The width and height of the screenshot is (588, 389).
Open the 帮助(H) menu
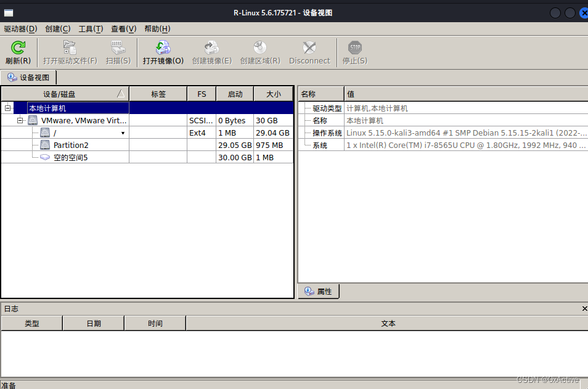pyautogui.click(x=157, y=29)
